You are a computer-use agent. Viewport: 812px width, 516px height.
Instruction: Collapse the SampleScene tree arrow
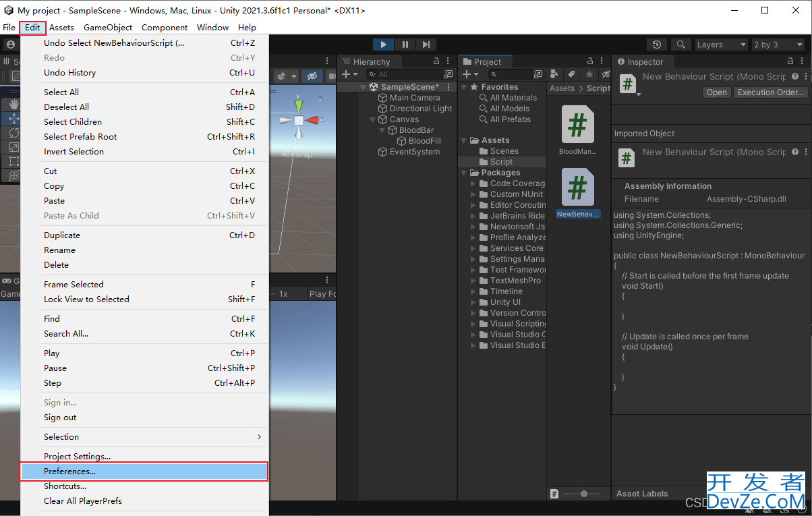pos(364,87)
